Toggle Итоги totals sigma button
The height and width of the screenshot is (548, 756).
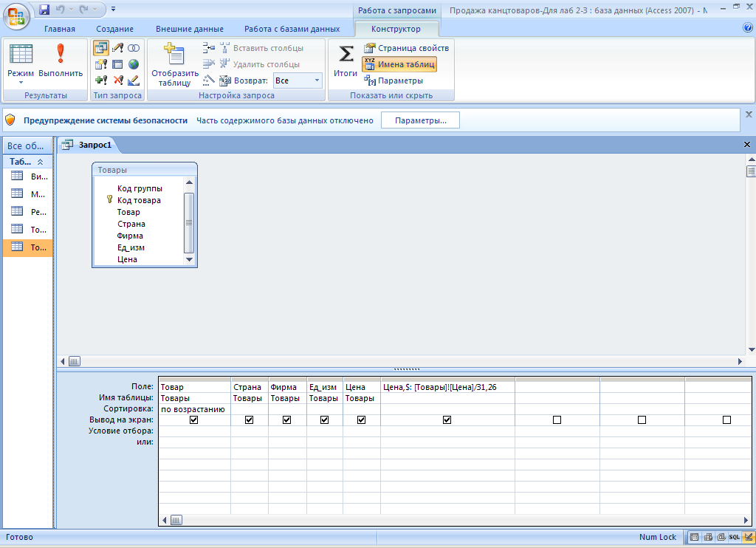(x=346, y=61)
